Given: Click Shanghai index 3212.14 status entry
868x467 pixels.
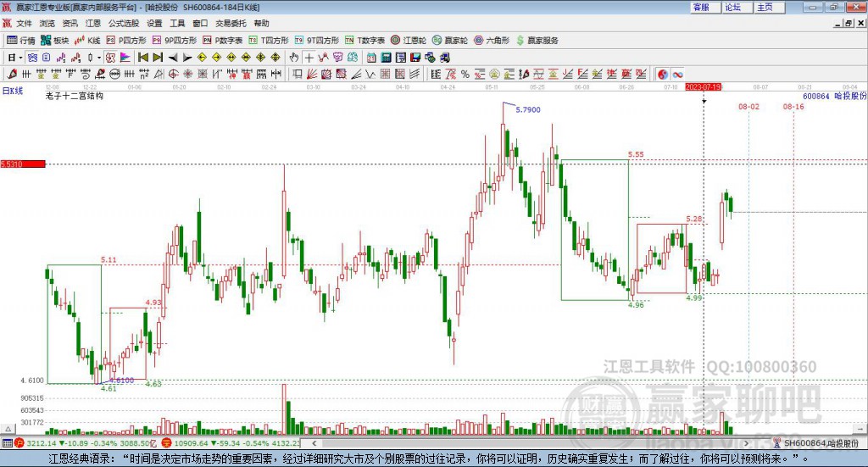Looking at the screenshot, I should coord(84,443).
